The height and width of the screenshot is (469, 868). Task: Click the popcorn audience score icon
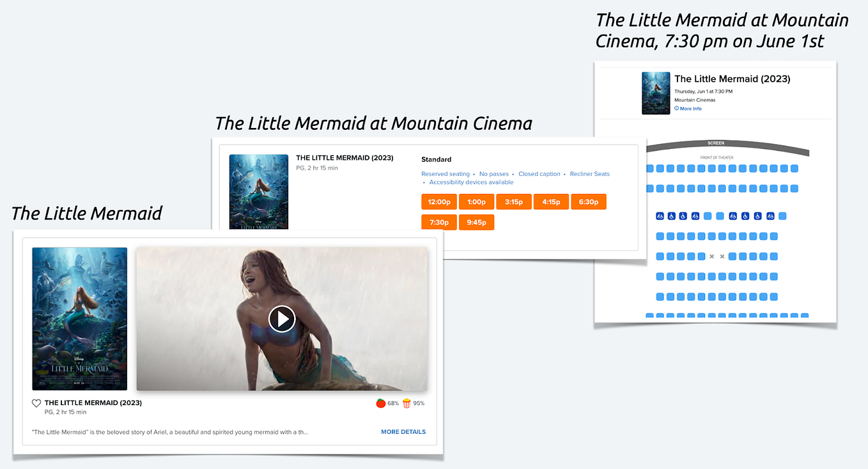tap(407, 403)
